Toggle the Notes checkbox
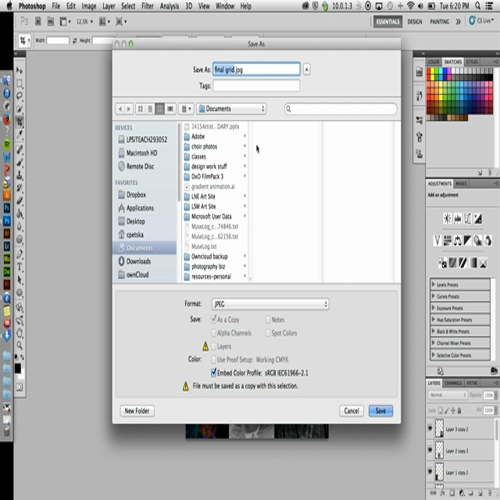The height and width of the screenshot is (500, 500). pyautogui.click(x=268, y=319)
